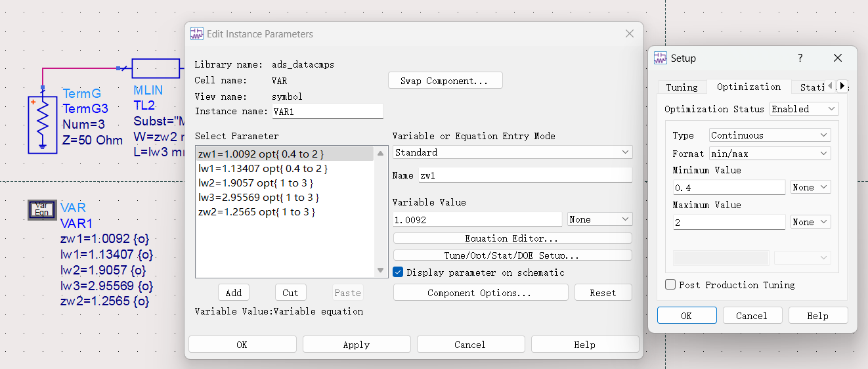The image size is (868, 369).
Task: Open the Type Continuous dropdown
Action: [x=770, y=135]
